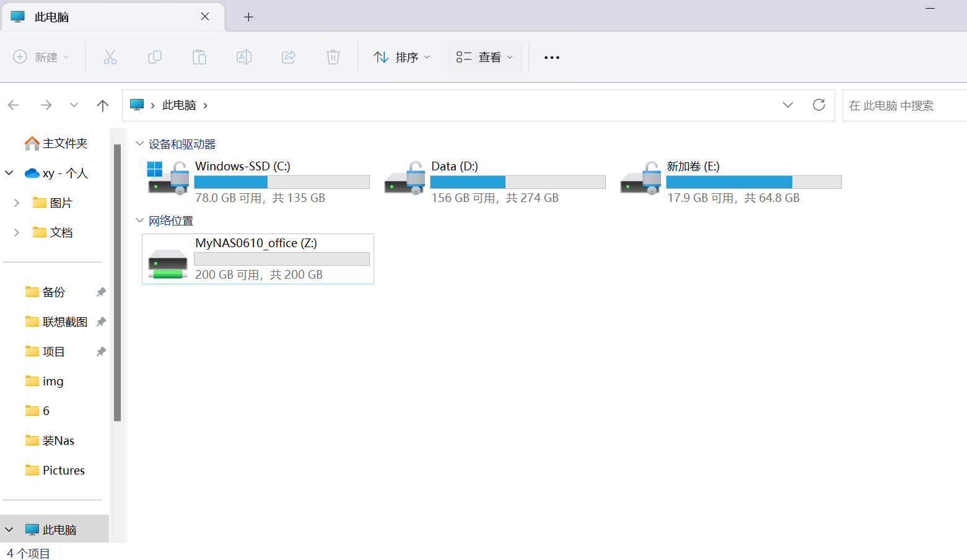Click the Rename icon in toolbar
Viewport: 967px width, 560px height.
pyautogui.click(x=244, y=57)
